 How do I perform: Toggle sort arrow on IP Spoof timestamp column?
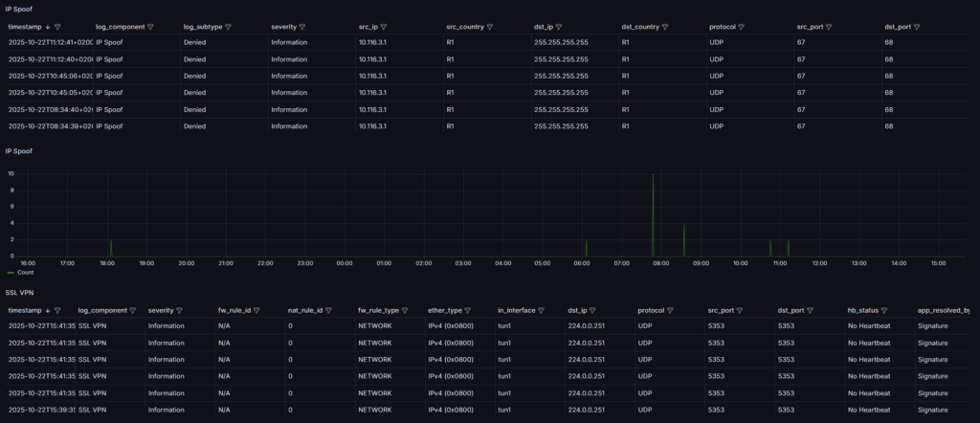(x=48, y=27)
